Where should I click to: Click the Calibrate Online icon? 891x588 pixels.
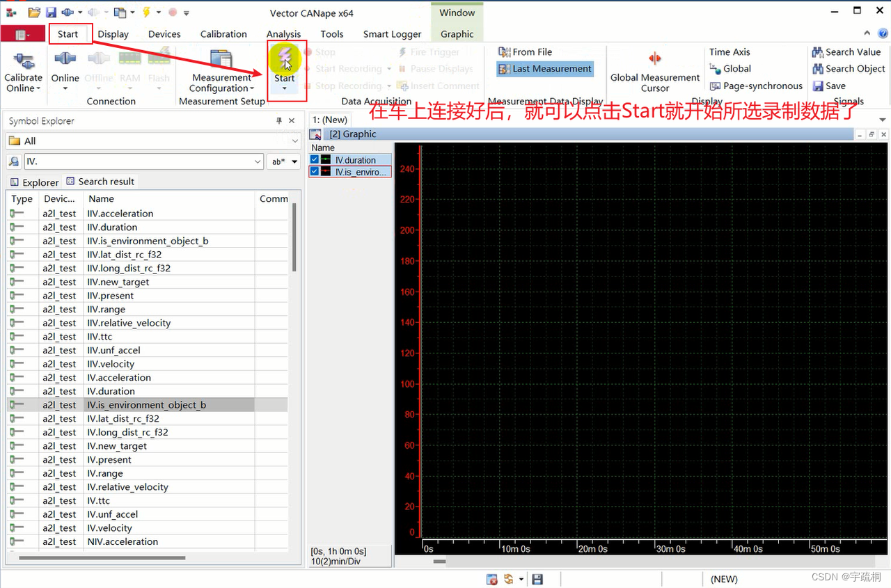24,60
